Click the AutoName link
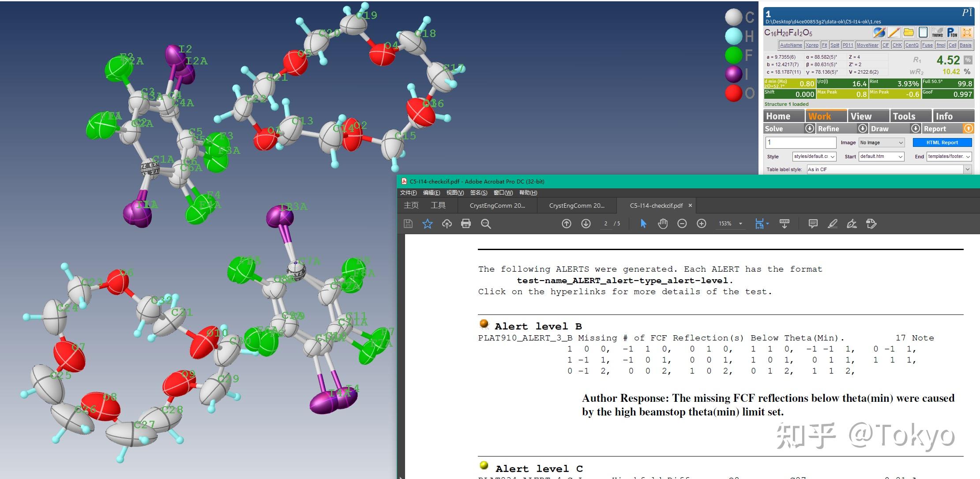The image size is (980, 479). (791, 45)
